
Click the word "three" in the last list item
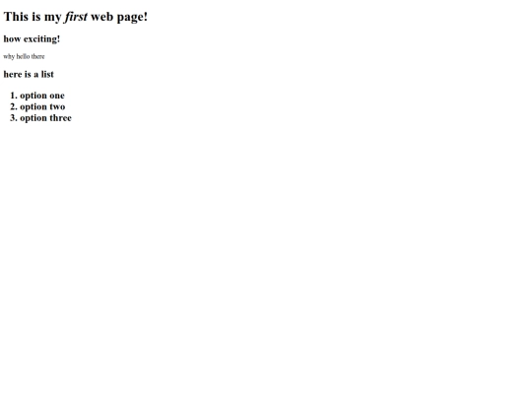pyautogui.click(x=60, y=118)
